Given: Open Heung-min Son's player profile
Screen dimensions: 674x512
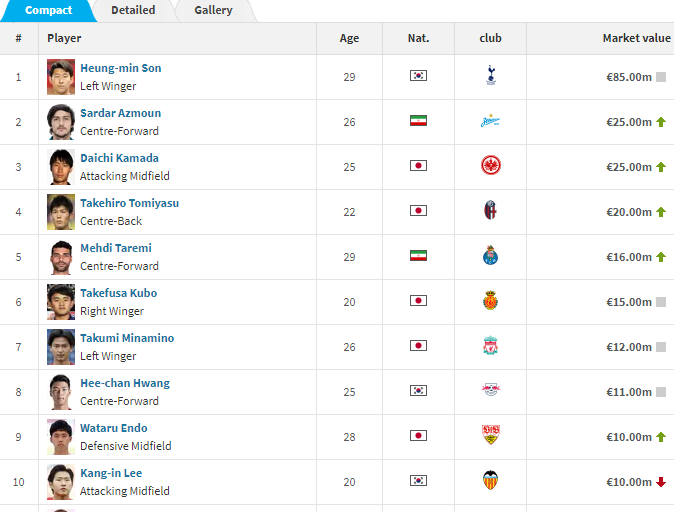Looking at the screenshot, I should [120, 68].
